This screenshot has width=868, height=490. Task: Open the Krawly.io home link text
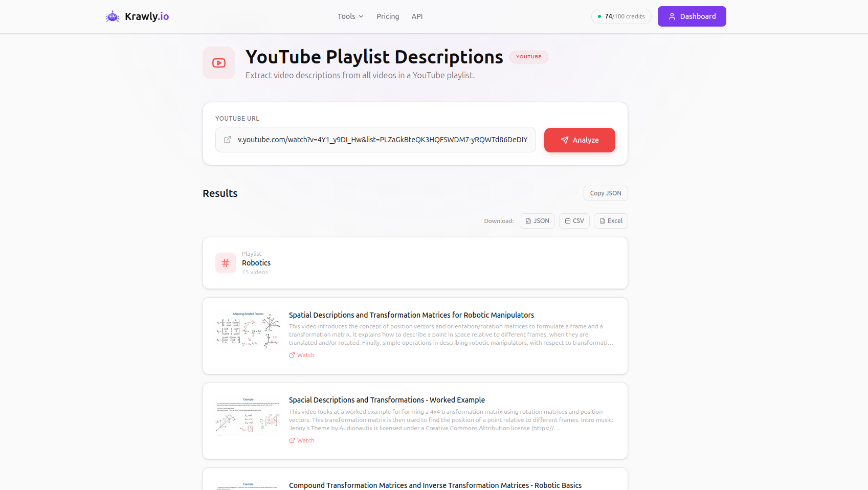tap(147, 16)
